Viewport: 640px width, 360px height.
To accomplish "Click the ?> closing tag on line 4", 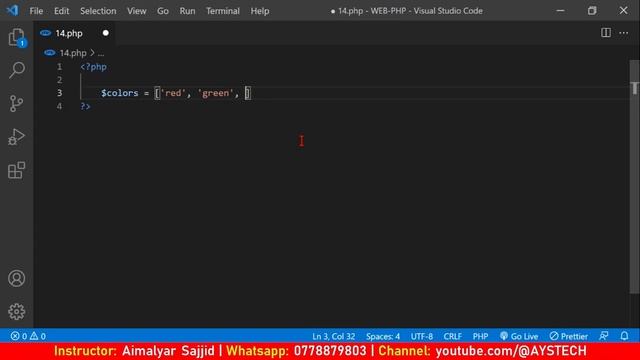I will 85,106.
